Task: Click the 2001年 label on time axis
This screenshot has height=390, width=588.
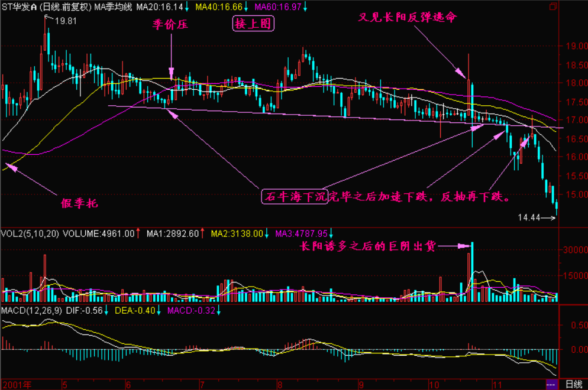Action: 15,384
